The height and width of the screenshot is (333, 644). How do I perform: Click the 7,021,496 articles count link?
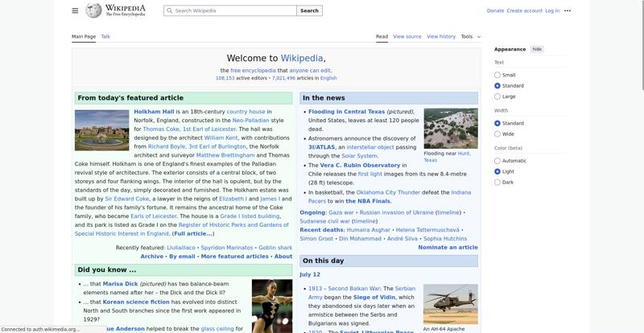(283, 78)
